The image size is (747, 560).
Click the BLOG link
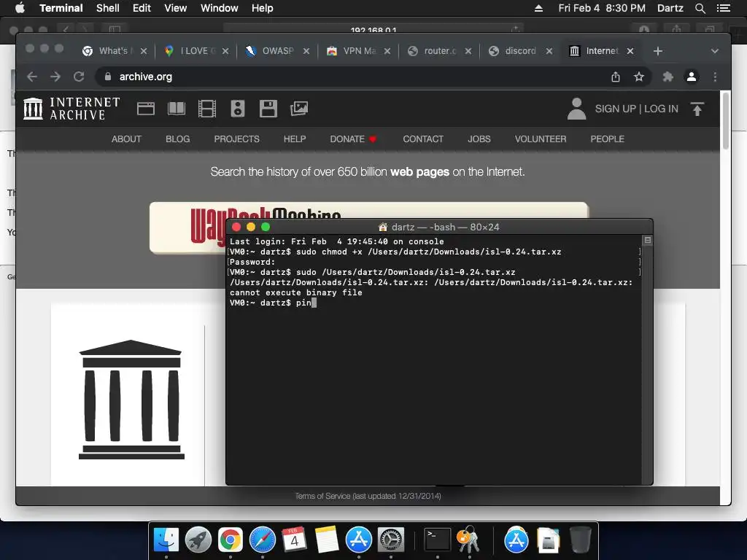(178, 139)
